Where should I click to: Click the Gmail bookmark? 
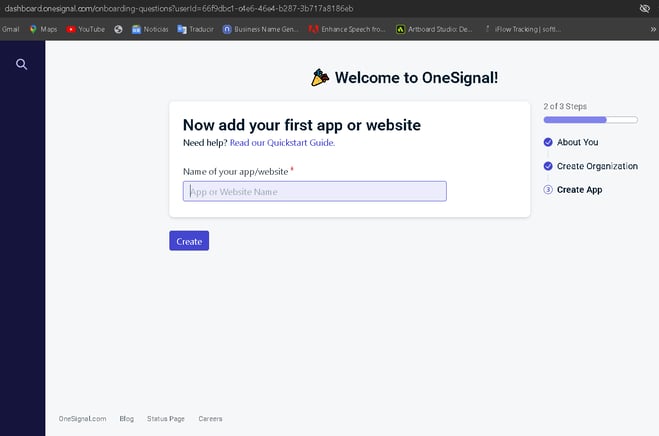[11, 29]
